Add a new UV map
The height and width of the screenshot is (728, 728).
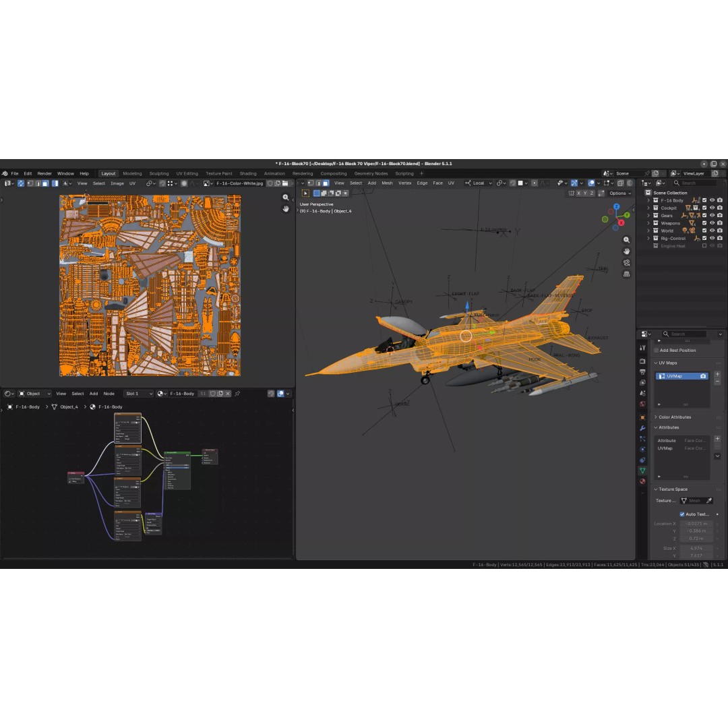(x=717, y=374)
